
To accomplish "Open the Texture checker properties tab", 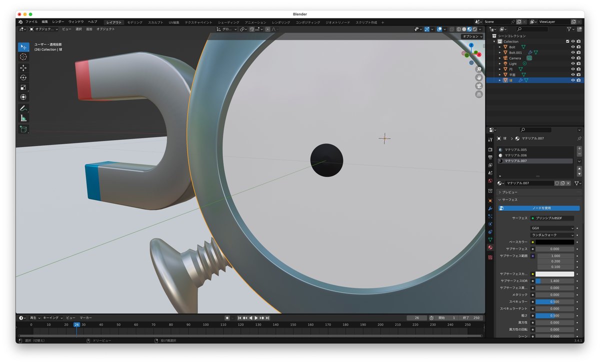I will coord(490,257).
